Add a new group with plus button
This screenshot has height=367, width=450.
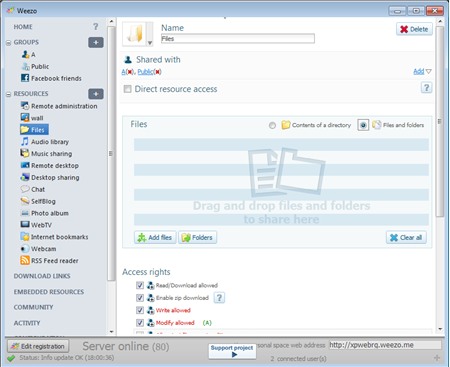pos(96,42)
